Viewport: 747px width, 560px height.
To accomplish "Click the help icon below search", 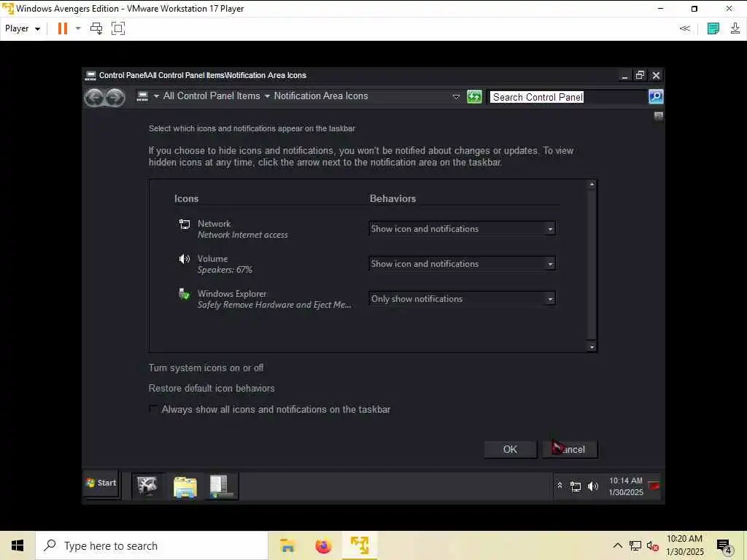I will (x=659, y=116).
